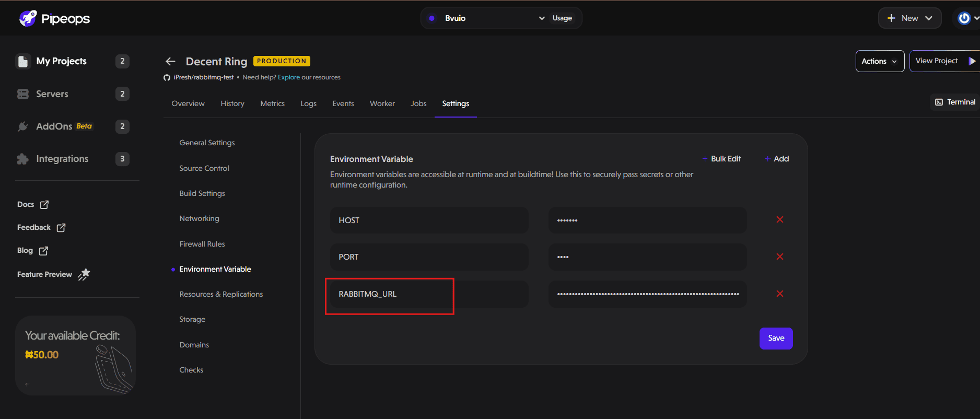
Task: Open the Terminal
Action: tap(955, 102)
